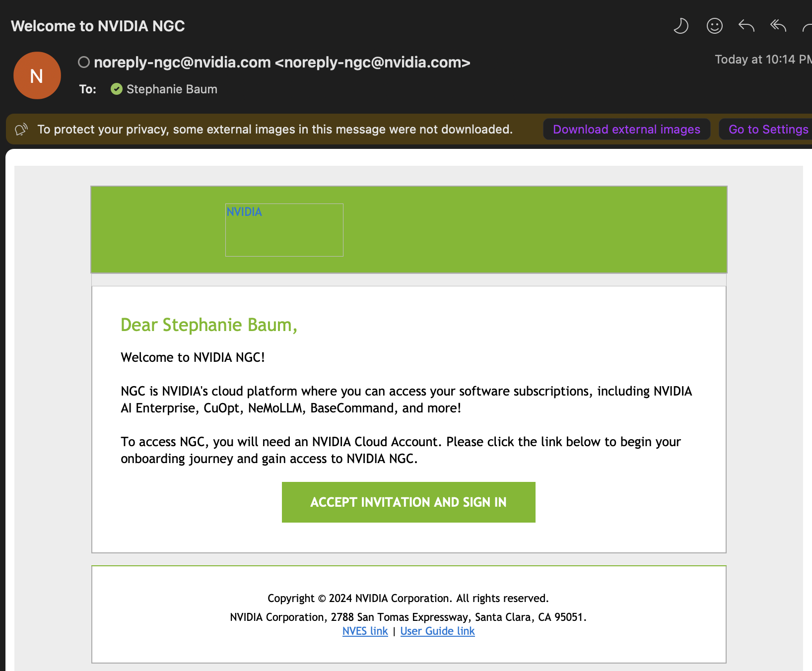
Task: Click the presence circle beside the sender address
Action: [x=84, y=62]
